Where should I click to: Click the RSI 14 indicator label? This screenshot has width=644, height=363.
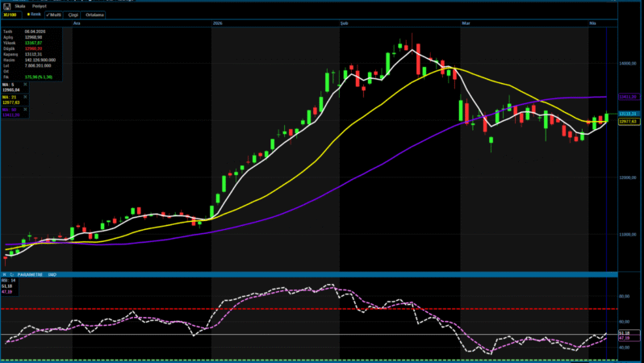10,280
